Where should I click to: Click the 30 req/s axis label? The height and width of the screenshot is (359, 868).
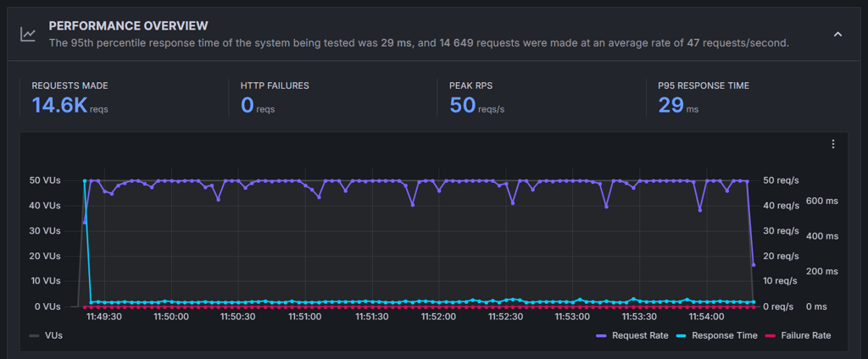pos(781,230)
